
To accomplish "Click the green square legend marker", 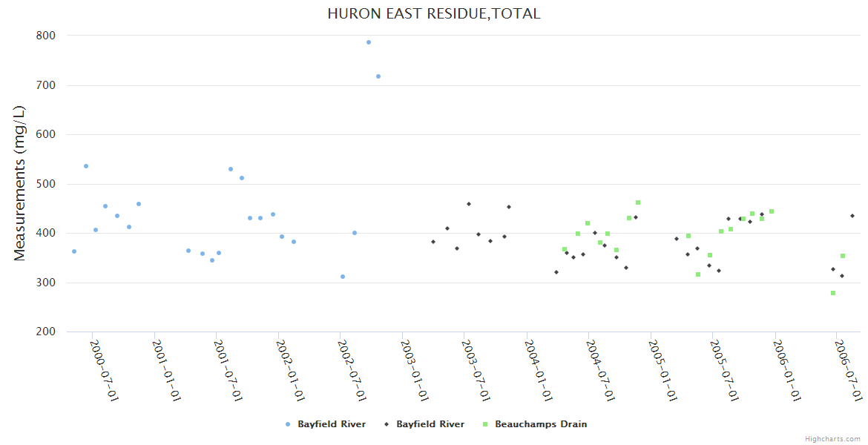I will coord(484,424).
